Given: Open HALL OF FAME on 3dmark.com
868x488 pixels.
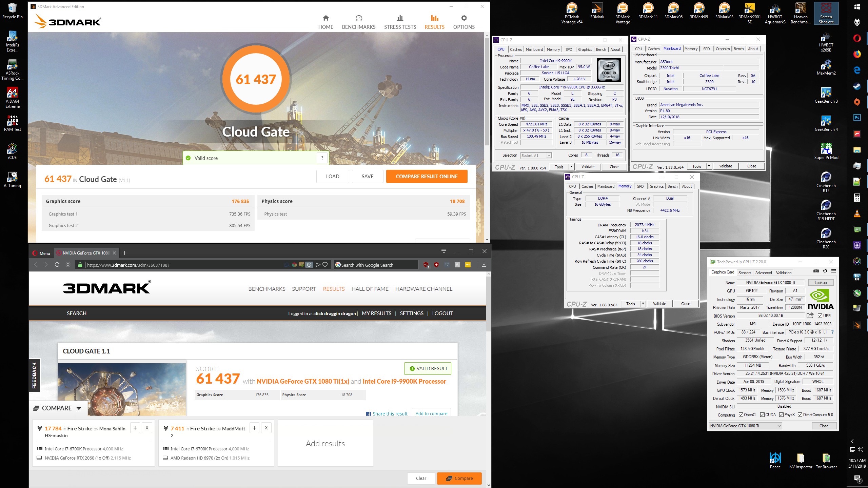Looking at the screenshot, I should click(370, 289).
